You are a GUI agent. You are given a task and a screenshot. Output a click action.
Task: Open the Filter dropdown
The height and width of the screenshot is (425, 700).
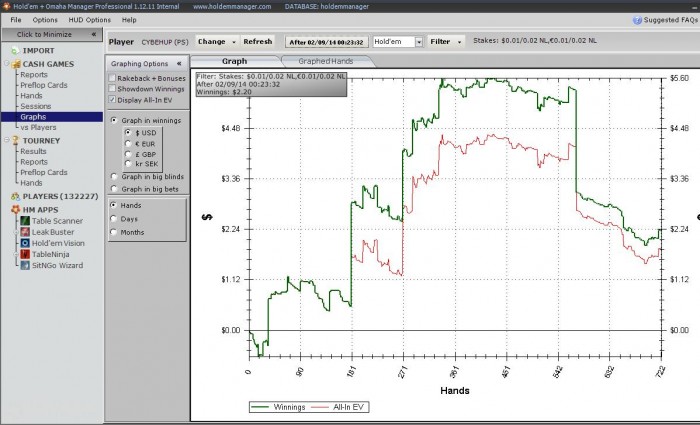[x=446, y=42]
